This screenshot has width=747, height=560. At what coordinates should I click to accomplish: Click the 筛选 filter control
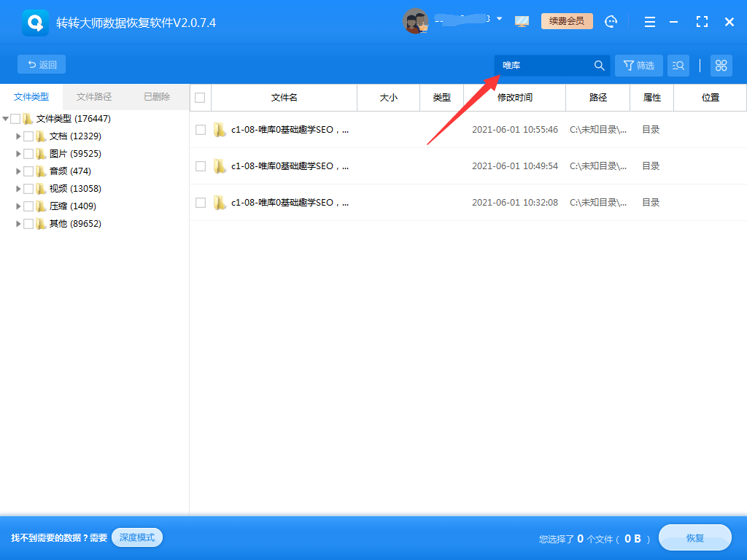tap(638, 66)
